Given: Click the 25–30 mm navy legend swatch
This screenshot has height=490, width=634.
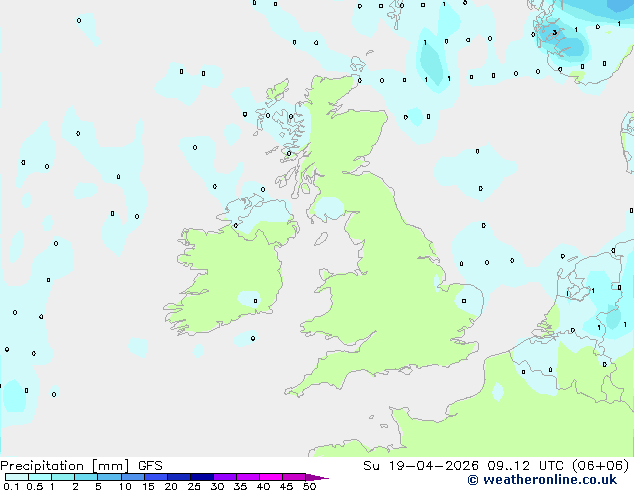Looking at the screenshot, I should point(202,477).
